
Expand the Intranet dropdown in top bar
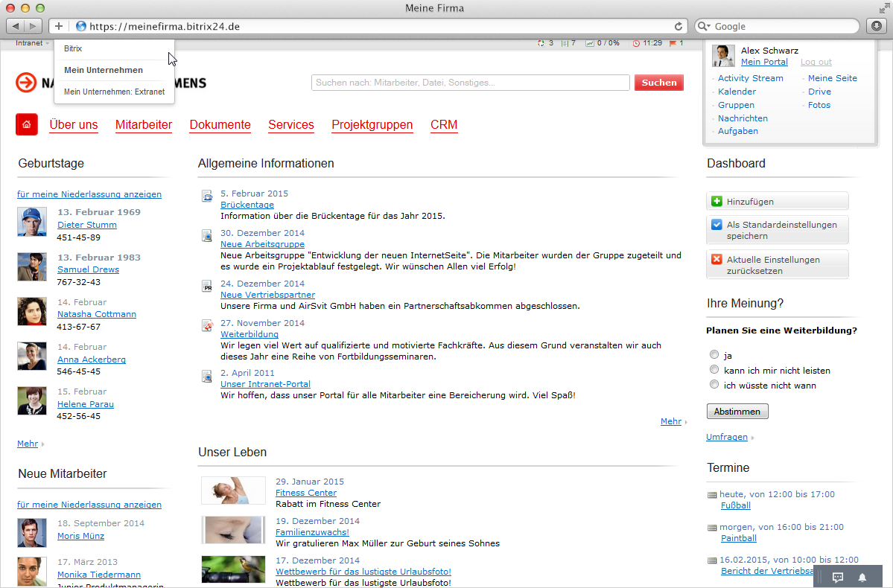pos(32,43)
